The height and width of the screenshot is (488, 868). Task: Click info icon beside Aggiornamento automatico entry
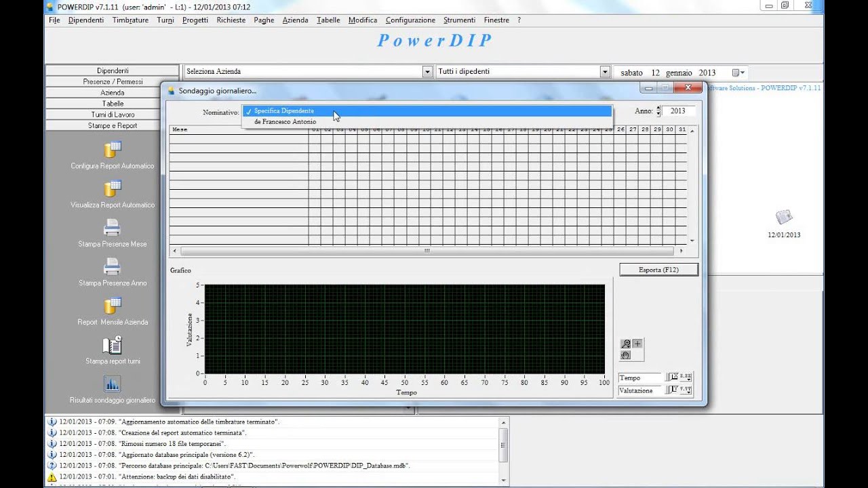point(52,422)
